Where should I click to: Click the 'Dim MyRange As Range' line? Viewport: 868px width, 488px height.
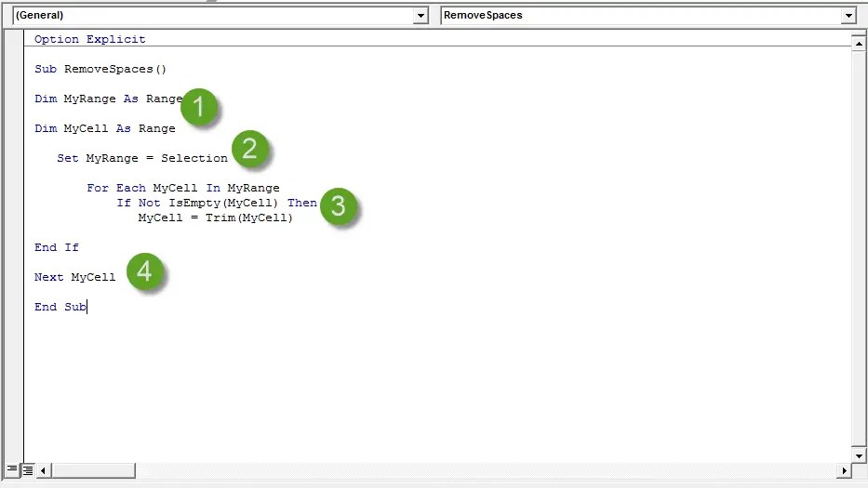[x=109, y=99]
